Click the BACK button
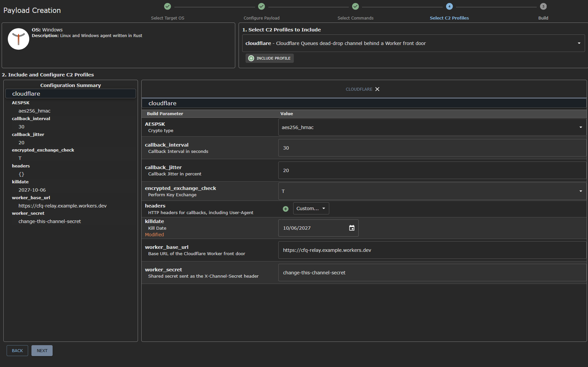 click(18, 351)
